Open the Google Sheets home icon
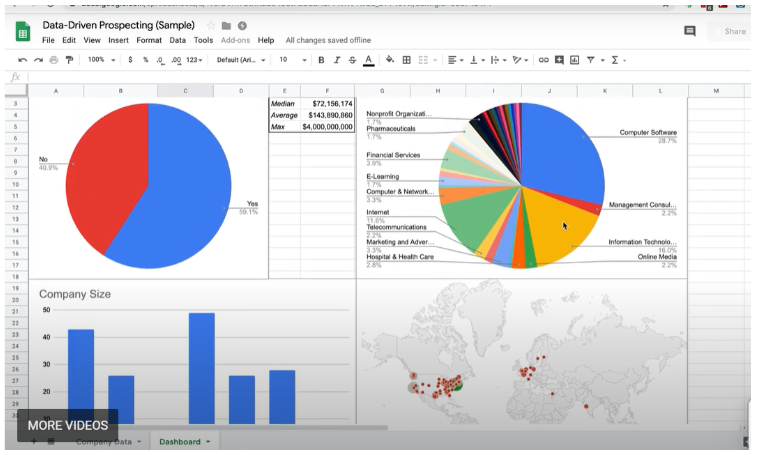Viewport: 758px width, 455px height. point(22,31)
